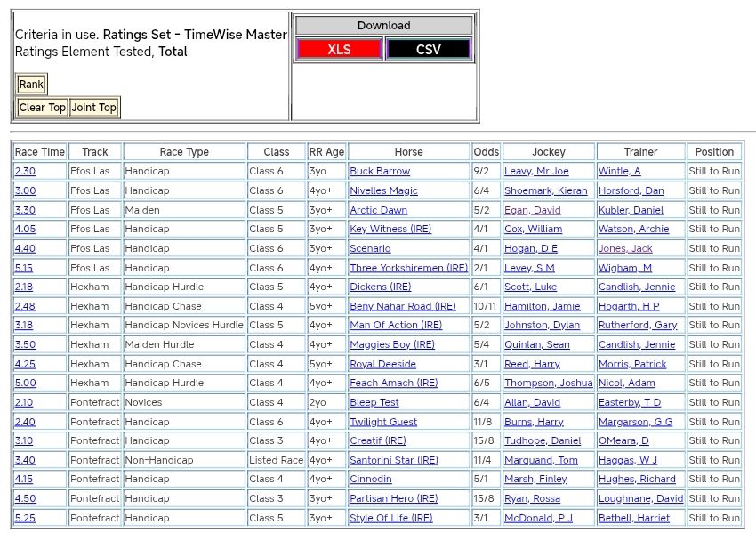Screen dimensions: 756x541
Task: Click horse Santorini Star (IRE)
Action: click(x=394, y=461)
